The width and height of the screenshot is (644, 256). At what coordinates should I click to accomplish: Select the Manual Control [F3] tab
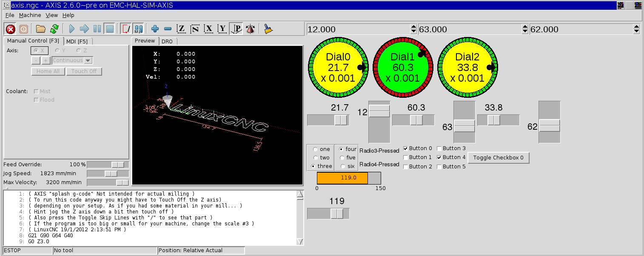coord(33,41)
